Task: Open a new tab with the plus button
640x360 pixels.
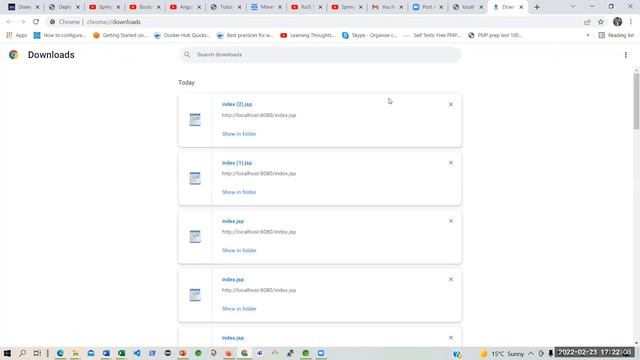Action: (537, 7)
